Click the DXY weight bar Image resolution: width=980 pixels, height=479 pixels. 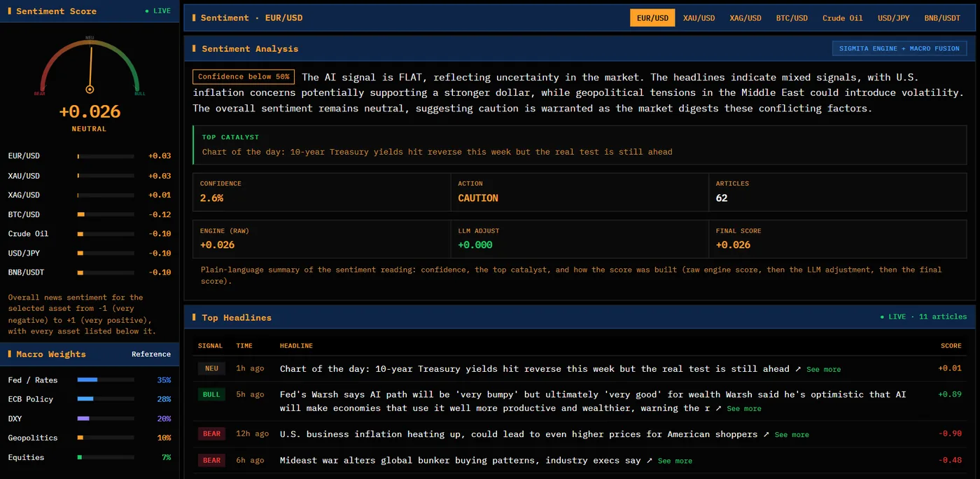(x=106, y=419)
